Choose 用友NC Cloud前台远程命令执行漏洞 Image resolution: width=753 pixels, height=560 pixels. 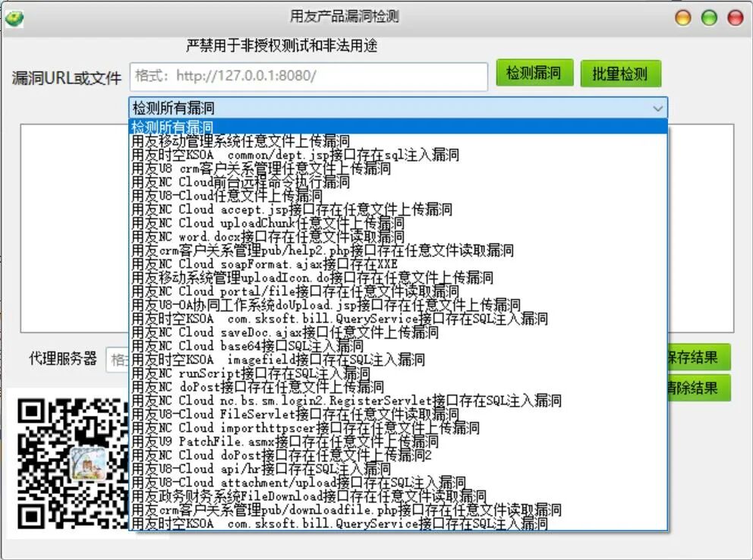[398, 182]
